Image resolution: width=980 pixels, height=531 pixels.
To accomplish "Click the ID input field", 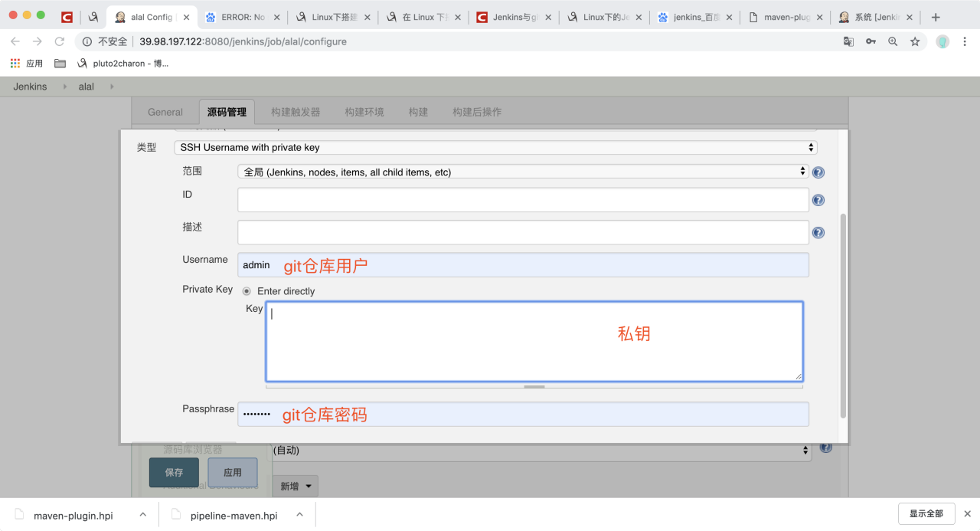I will 523,200.
